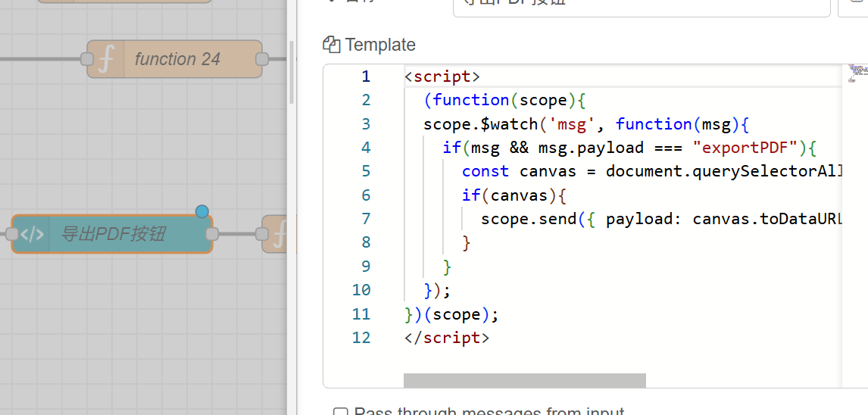Image resolution: width=868 pixels, height=415 pixels.
Task: Select the function 24 node label
Action: [x=177, y=58]
